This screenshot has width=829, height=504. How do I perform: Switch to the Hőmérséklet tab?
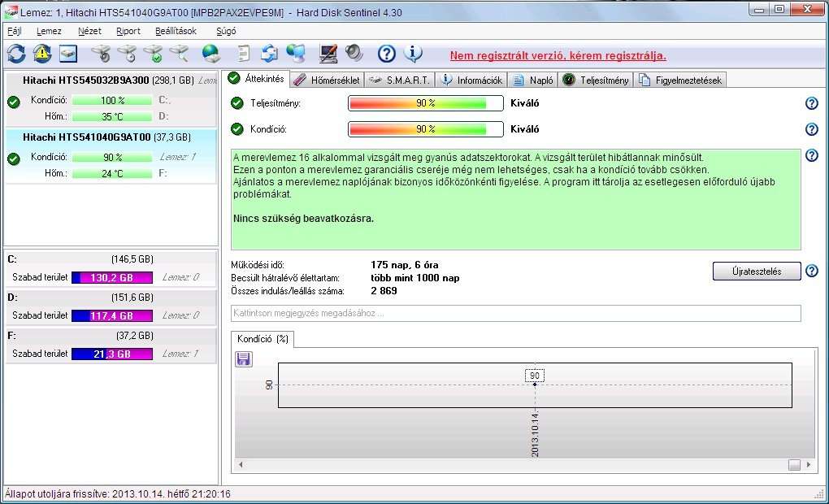(x=327, y=80)
